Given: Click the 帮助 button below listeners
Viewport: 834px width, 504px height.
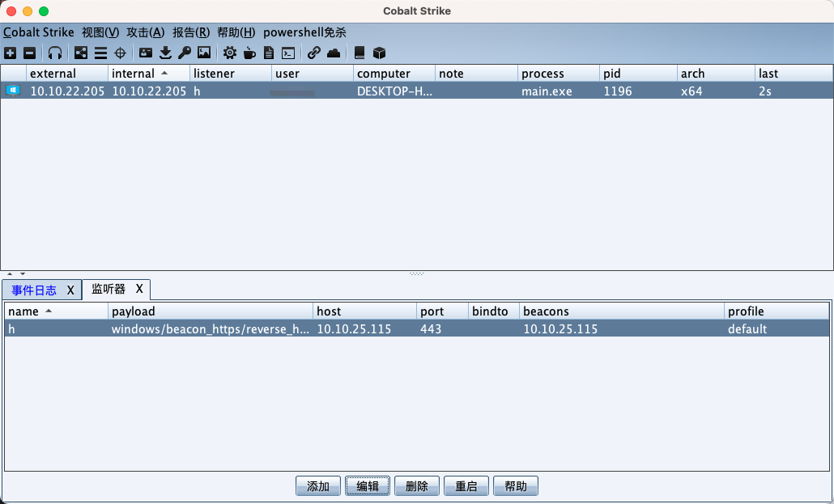Looking at the screenshot, I should click(x=516, y=486).
